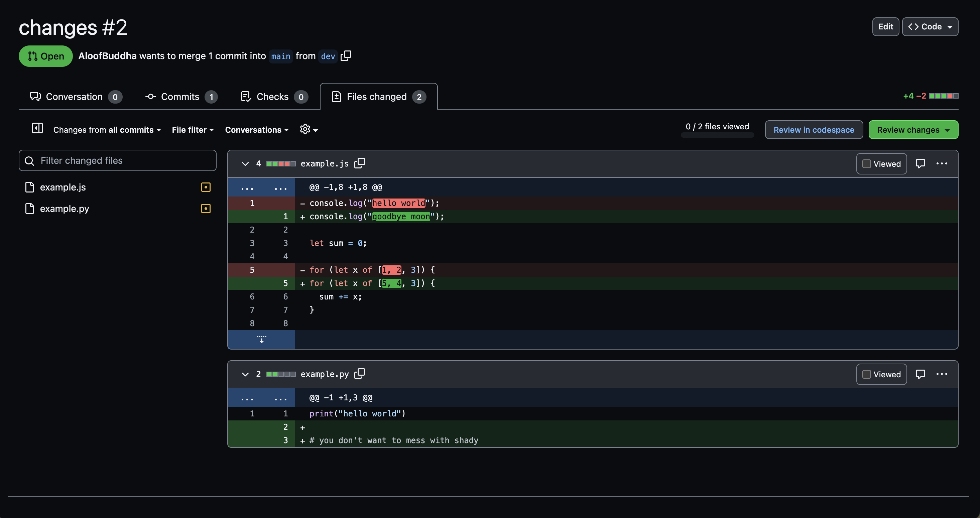Open the Review changes dropdown

(913, 130)
